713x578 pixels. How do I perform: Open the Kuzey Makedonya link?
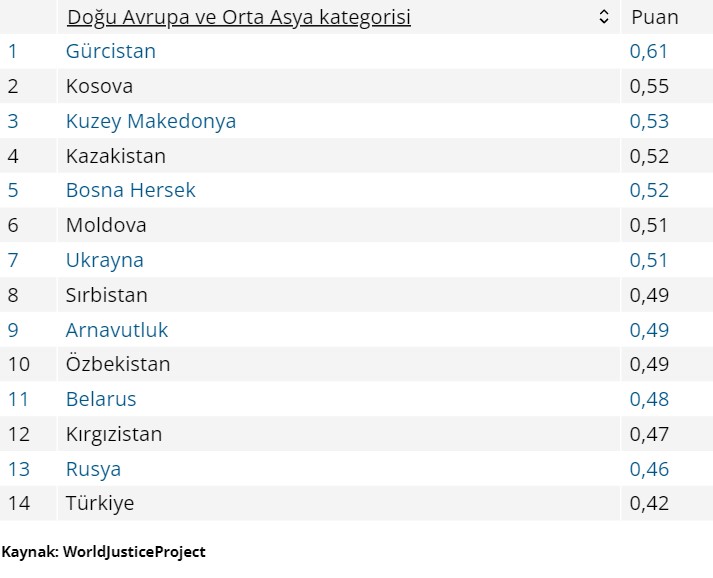[151, 121]
